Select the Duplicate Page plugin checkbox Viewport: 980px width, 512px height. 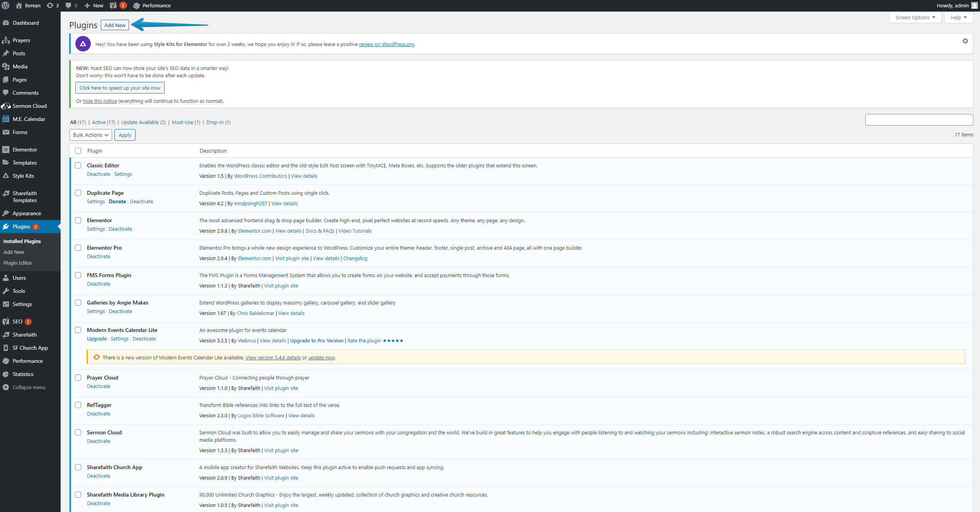[x=78, y=193]
